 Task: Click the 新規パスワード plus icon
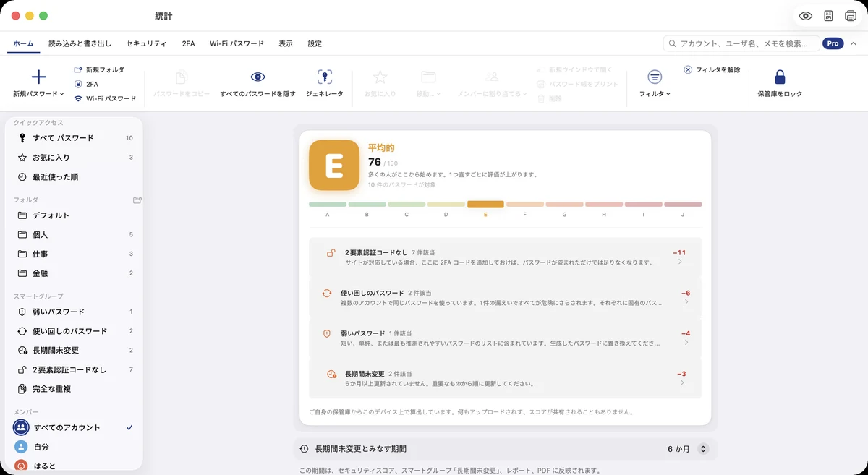(x=39, y=77)
